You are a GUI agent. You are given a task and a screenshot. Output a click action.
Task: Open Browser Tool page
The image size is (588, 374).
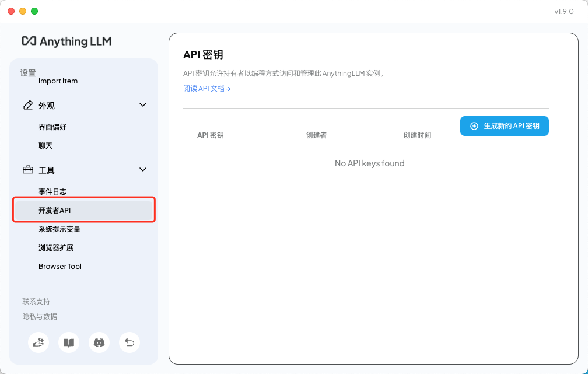tap(60, 266)
